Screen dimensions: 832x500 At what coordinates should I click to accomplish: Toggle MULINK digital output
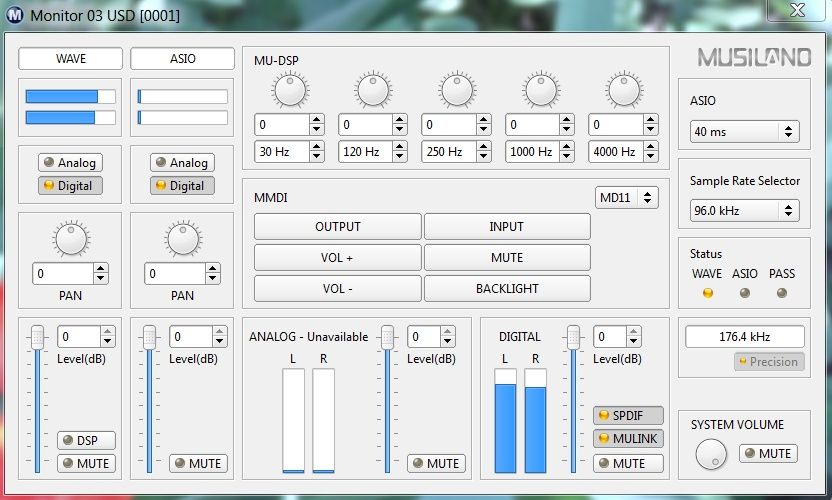click(x=628, y=438)
